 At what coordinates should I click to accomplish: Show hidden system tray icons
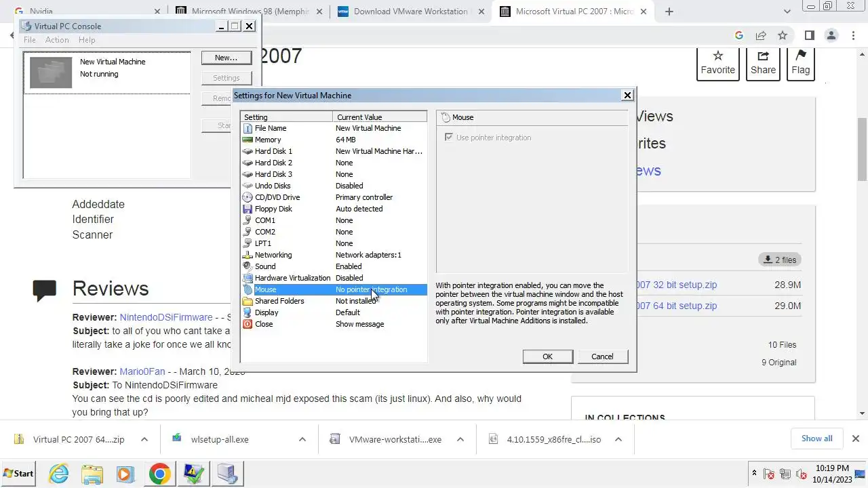pos(754,473)
